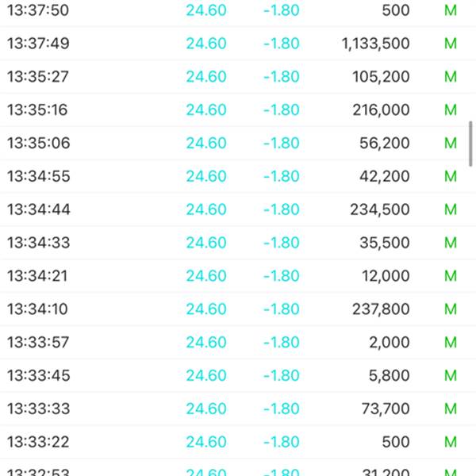Tap the 105,200 volume entry
Image resolution: width=476 pixels, height=476 pixels.
point(381,76)
